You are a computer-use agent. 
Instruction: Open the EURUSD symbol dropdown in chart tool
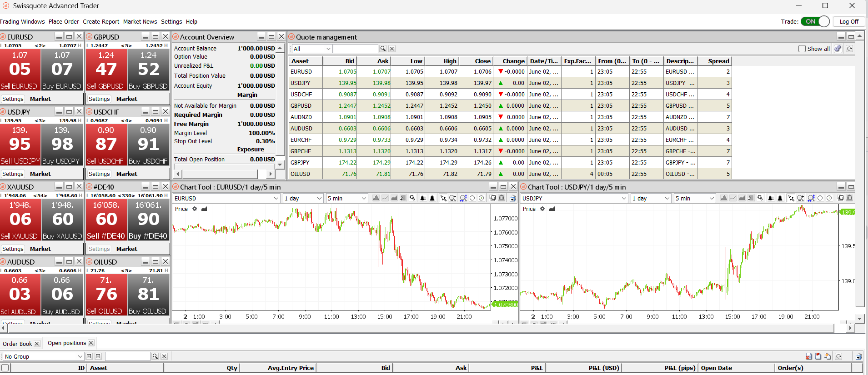(226, 198)
